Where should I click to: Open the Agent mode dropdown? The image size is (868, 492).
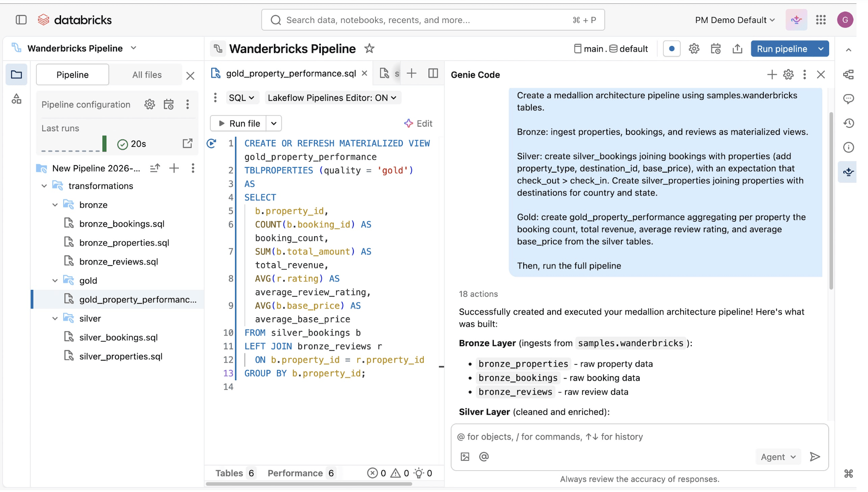[x=778, y=457]
